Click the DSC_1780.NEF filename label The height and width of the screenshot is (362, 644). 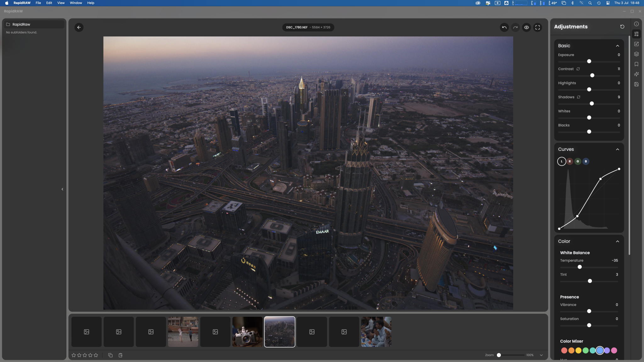297,27
